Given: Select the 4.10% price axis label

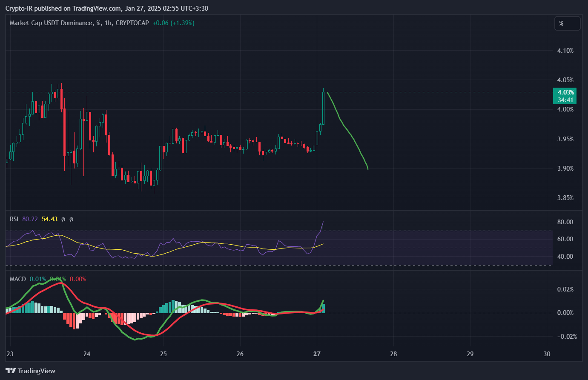Looking at the screenshot, I should coord(565,51).
